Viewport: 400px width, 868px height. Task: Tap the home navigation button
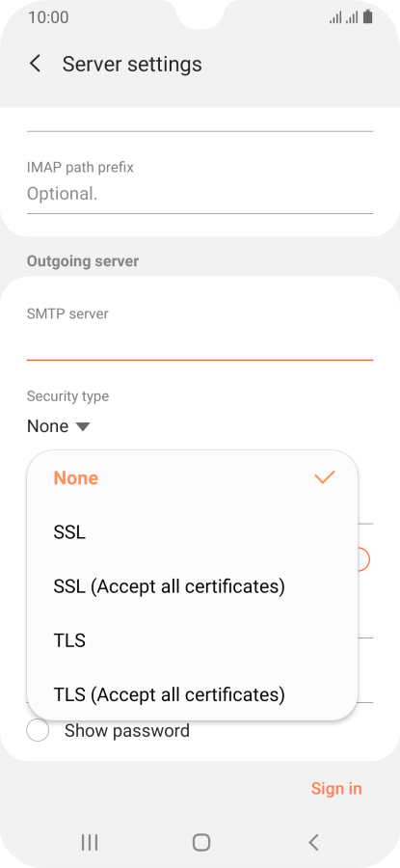coord(200,843)
